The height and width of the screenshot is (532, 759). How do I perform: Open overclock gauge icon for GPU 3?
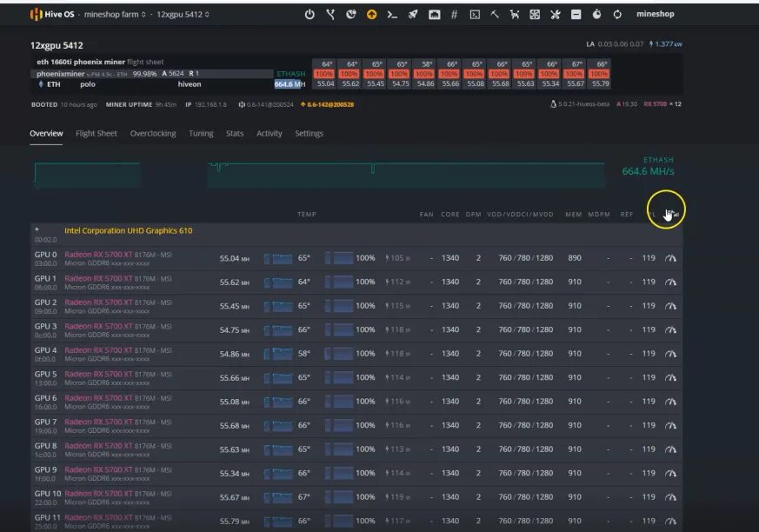(670, 330)
